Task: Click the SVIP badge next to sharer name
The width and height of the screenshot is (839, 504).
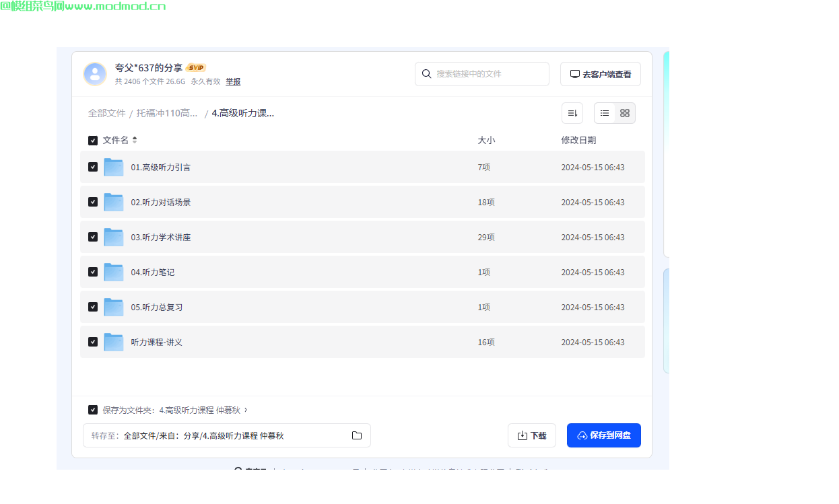Action: click(196, 67)
